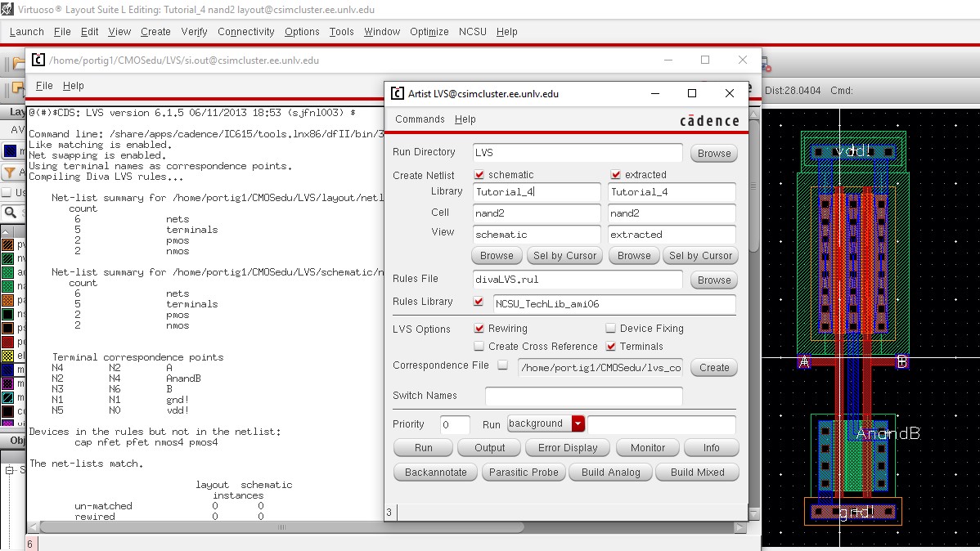980x551 pixels.
Task: Open the Run mode background dropdown
Action: pos(578,423)
